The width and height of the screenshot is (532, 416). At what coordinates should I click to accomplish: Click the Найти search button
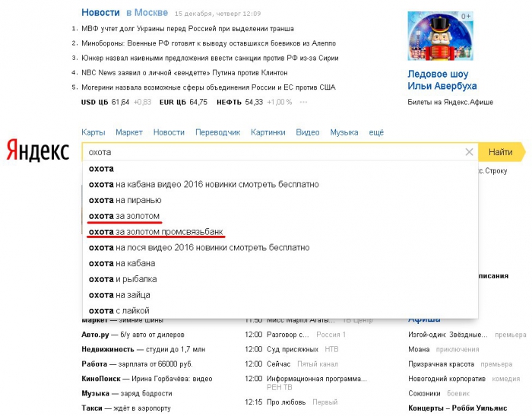point(501,152)
